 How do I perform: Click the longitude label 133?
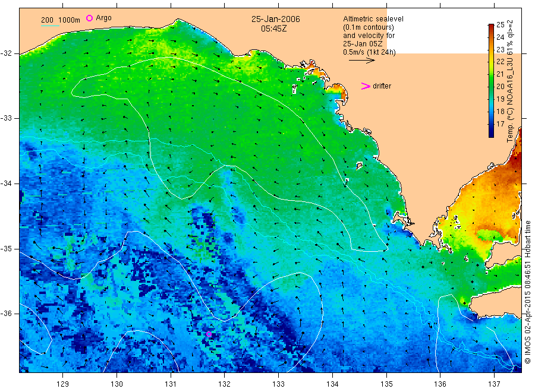[278, 384]
